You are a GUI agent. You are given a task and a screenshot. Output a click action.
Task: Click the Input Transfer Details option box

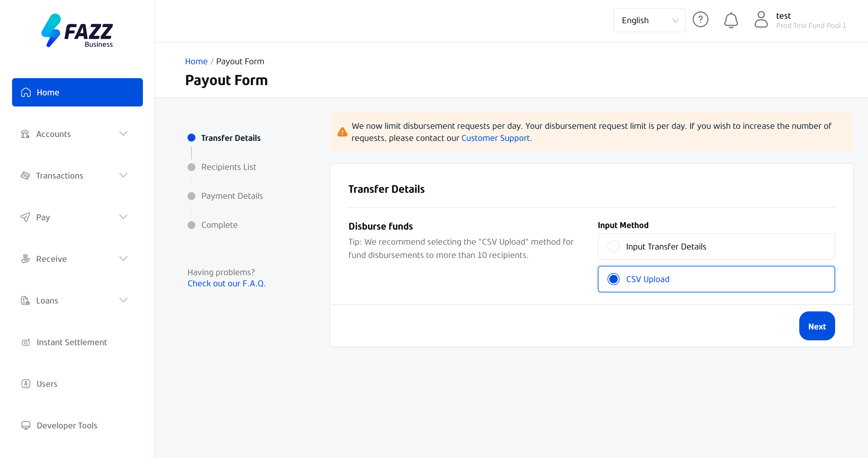pyautogui.click(x=716, y=246)
